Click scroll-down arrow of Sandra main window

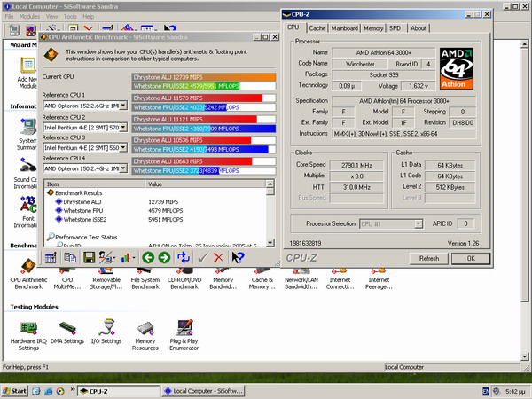(x=525, y=356)
